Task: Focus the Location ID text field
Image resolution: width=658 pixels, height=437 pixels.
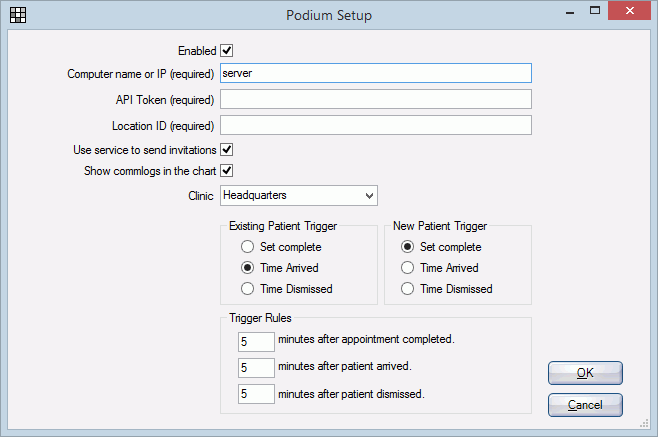Action: (x=376, y=125)
